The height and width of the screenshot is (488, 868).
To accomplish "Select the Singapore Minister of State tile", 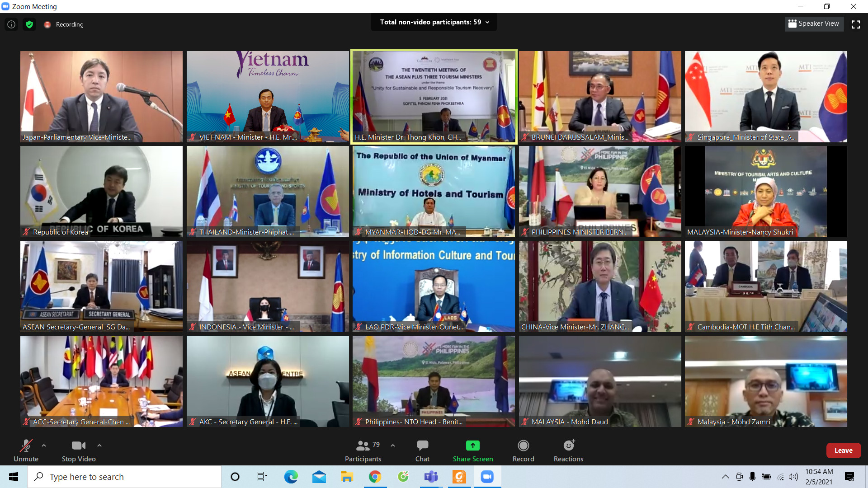I will [x=766, y=97].
